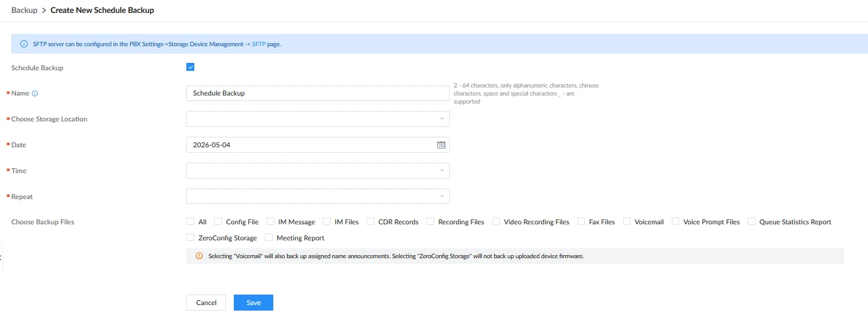Open the SFTP page link

pyautogui.click(x=259, y=44)
